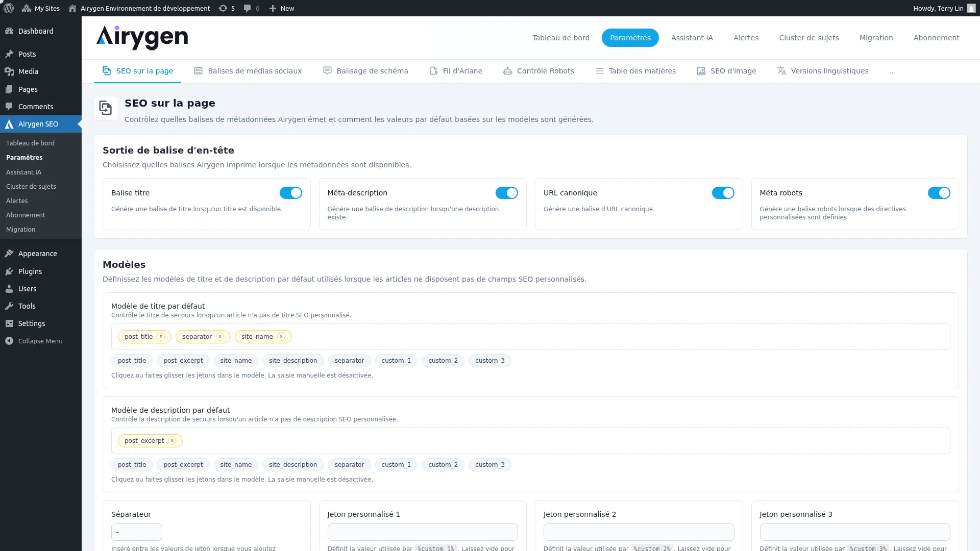Remove post_excerpt token from description template
Viewport: 980px width, 551px height.
click(172, 440)
